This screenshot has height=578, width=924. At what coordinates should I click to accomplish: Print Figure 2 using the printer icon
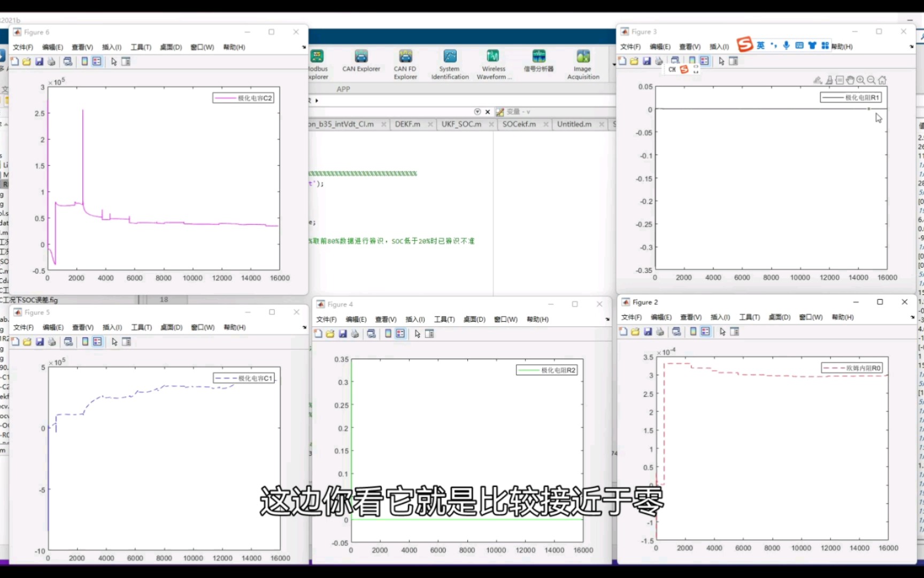click(x=660, y=331)
